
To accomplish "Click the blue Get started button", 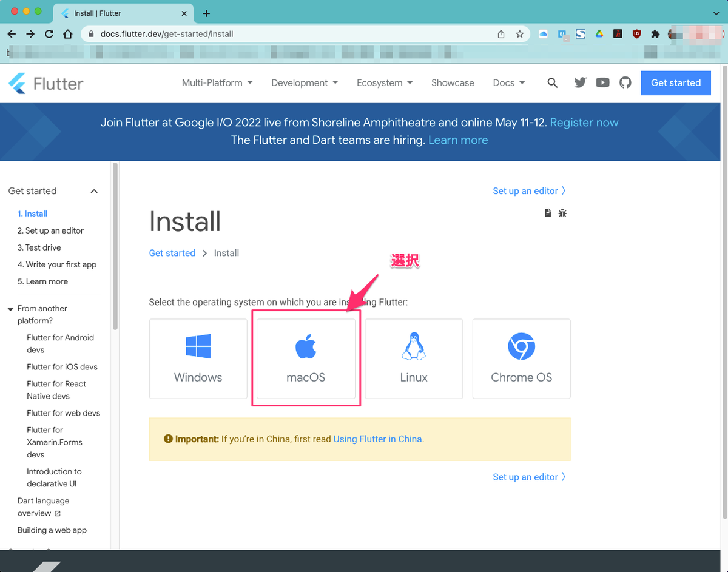I will tap(676, 83).
